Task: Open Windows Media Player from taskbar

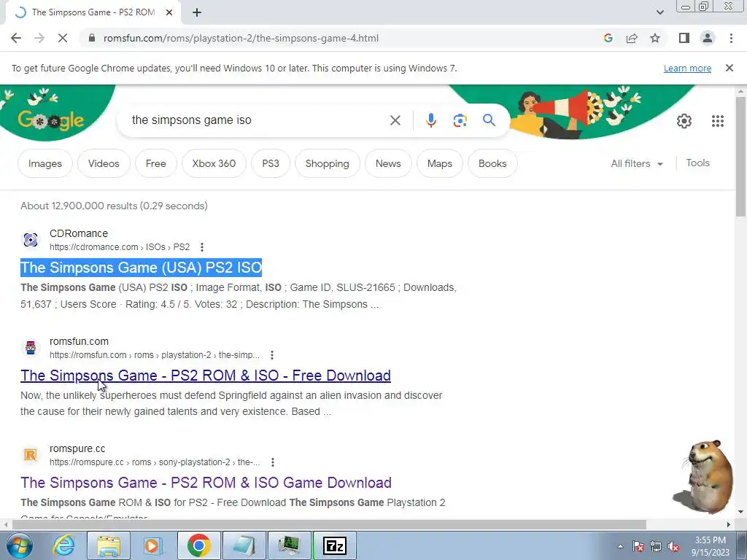Action: (153, 545)
